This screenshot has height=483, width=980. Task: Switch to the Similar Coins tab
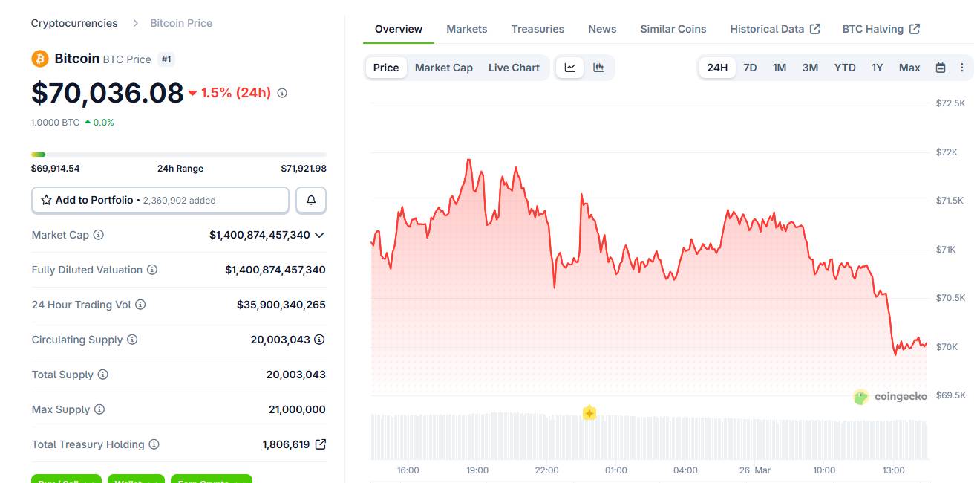[x=673, y=29]
